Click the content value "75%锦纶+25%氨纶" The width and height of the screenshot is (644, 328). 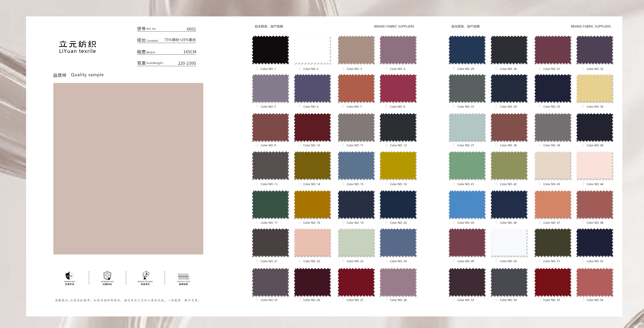click(180, 40)
